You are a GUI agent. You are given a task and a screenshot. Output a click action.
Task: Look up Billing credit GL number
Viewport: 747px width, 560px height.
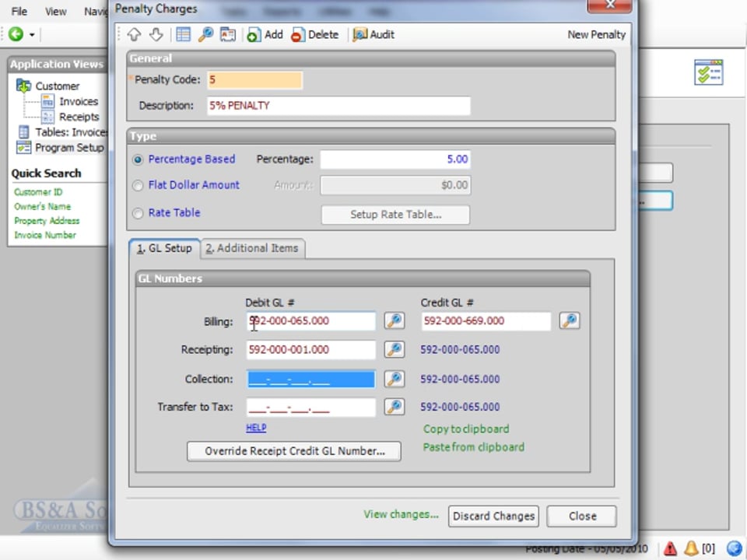coord(570,321)
